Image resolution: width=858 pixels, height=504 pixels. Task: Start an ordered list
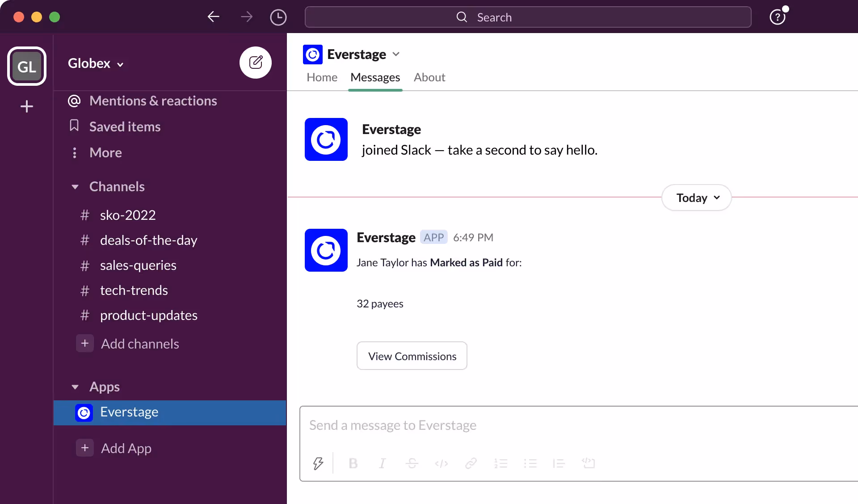pos(500,463)
